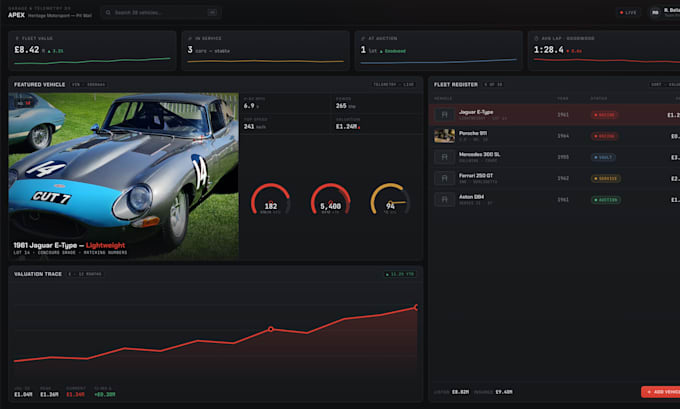680x409 pixels.
Task: Focus the Search vehicles input field
Action: point(161,13)
